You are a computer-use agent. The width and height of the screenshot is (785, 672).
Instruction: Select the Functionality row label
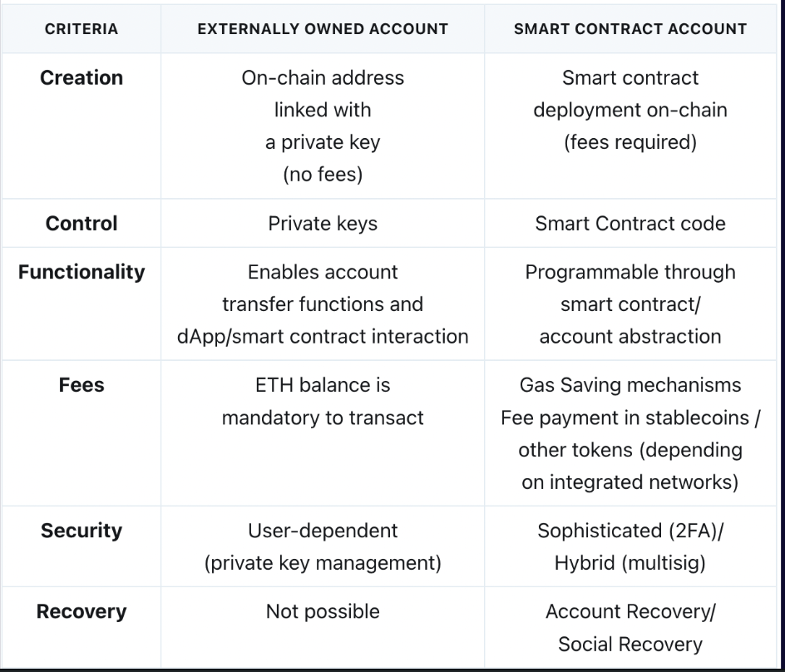81,273
